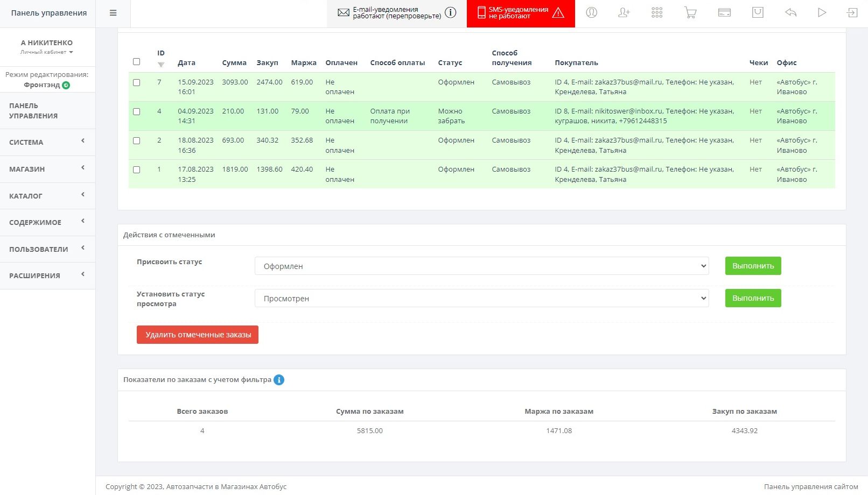Screen dimensions: 868x495
Task: Check the box for order ID 7
Action: click(x=137, y=83)
